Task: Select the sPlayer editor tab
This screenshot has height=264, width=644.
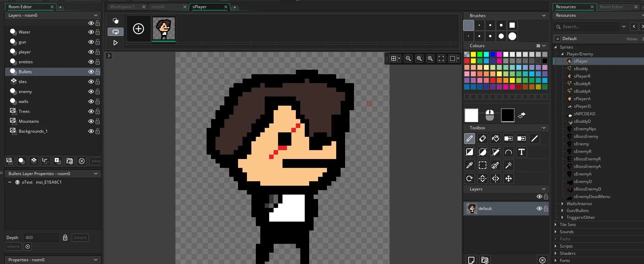Action: [x=199, y=7]
